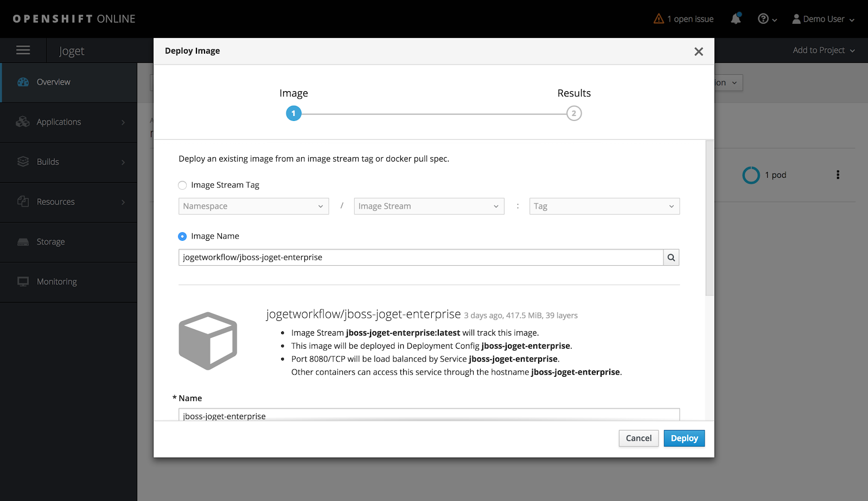The image size is (868, 501).
Task: Open the Resources sidebar menu
Action: pos(69,202)
